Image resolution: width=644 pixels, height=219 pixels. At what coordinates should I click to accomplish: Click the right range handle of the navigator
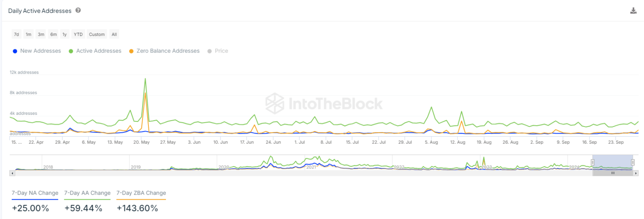(633, 162)
